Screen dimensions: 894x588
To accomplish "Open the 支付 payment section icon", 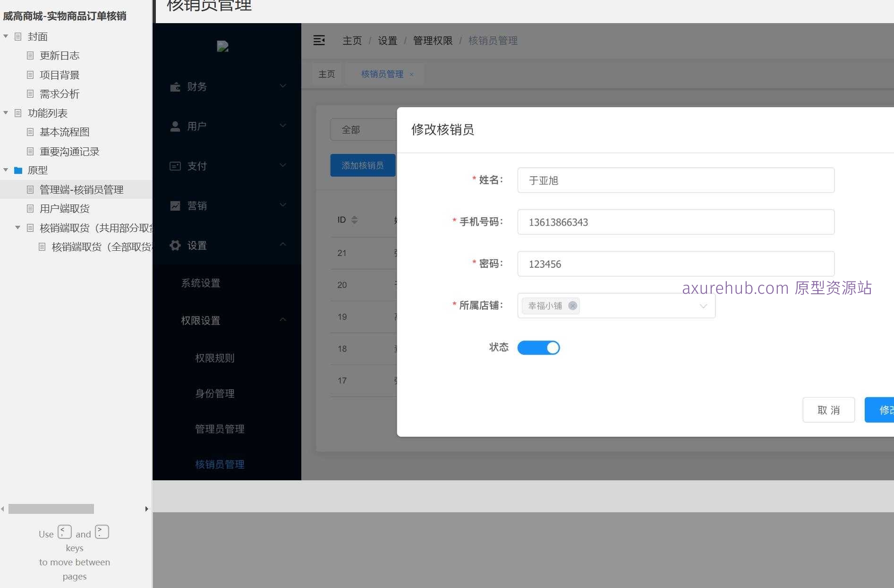I will pyautogui.click(x=175, y=166).
